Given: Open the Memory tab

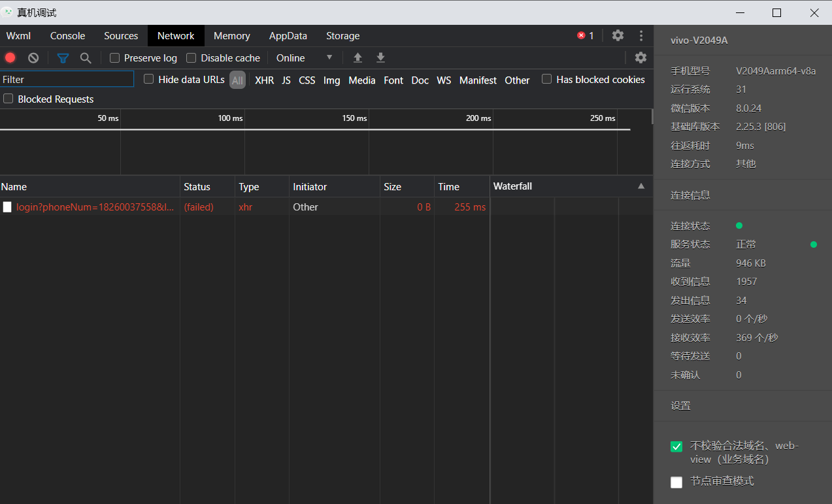Looking at the screenshot, I should pos(232,35).
